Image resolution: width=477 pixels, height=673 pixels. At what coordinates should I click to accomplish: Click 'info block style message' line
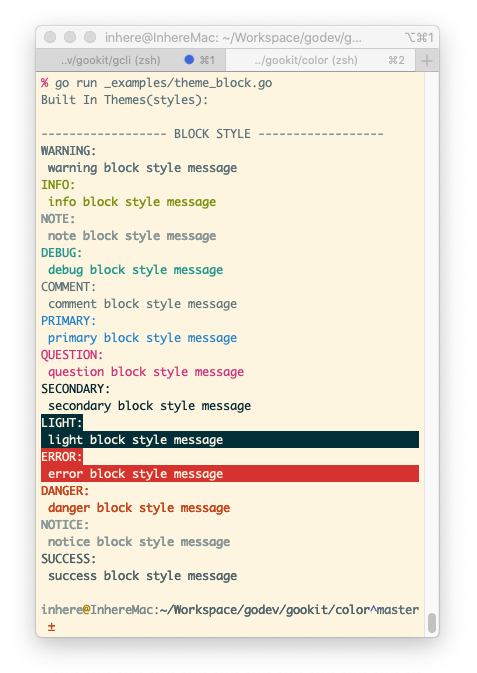click(132, 202)
